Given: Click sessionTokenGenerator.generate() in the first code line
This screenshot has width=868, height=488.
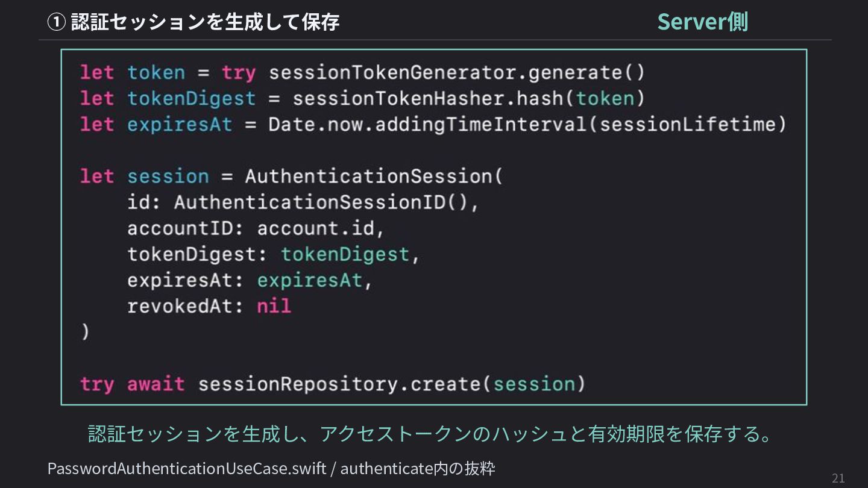Looking at the screenshot, I should (x=457, y=72).
